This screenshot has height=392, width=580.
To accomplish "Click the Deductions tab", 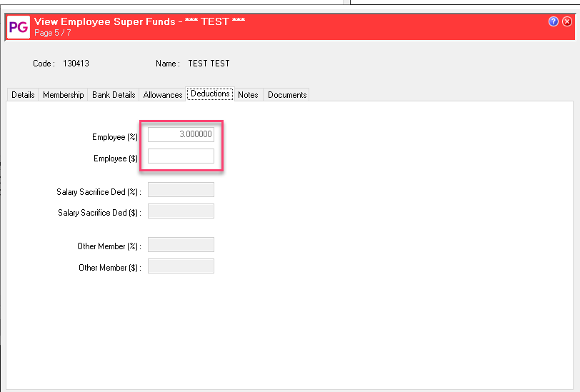I will 210,94.
